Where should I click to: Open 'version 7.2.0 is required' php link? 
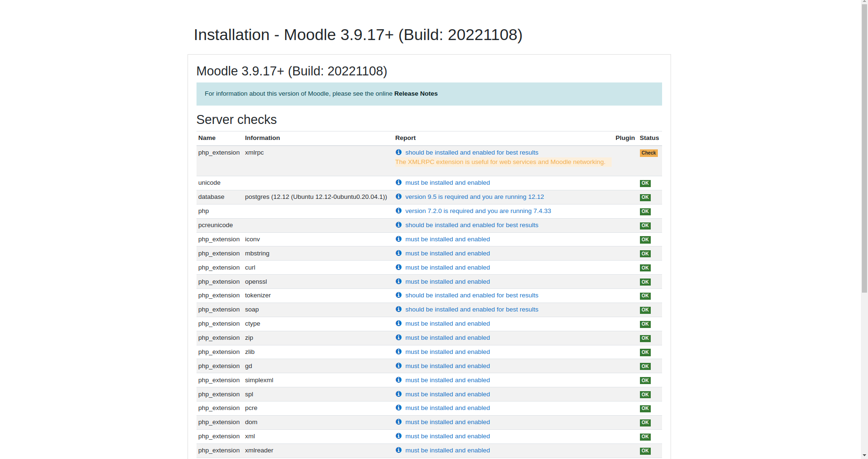click(478, 211)
